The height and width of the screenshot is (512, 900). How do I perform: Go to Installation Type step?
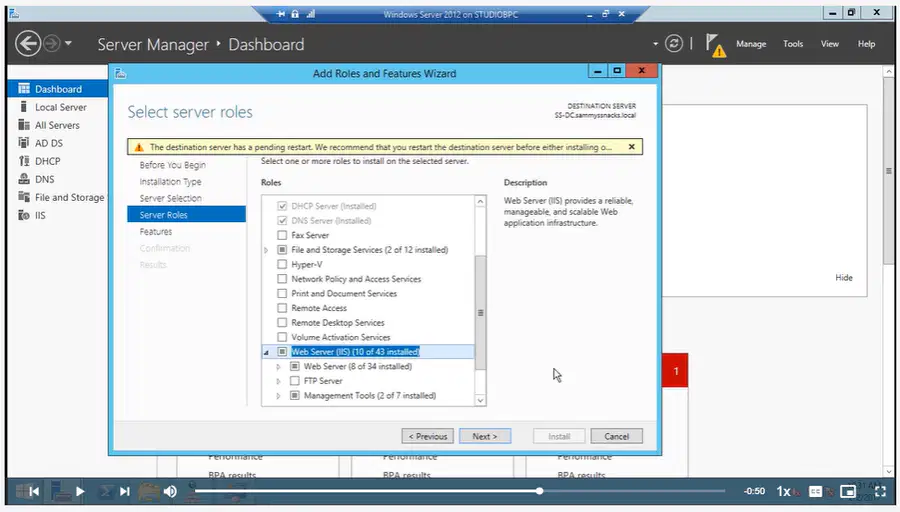click(x=170, y=181)
